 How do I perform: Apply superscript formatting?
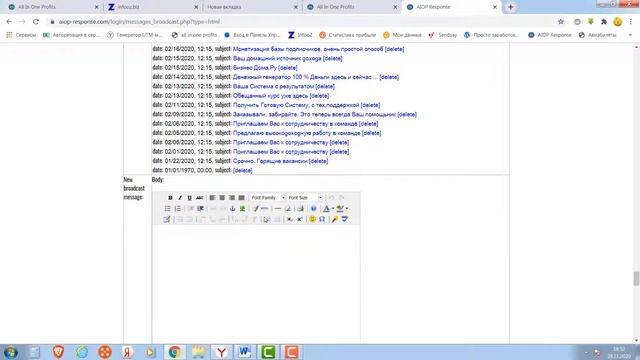tap(299, 219)
